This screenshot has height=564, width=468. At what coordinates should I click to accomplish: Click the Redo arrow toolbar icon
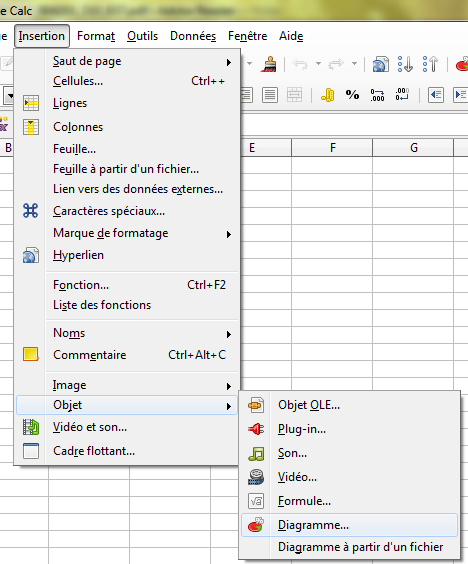click(336, 64)
